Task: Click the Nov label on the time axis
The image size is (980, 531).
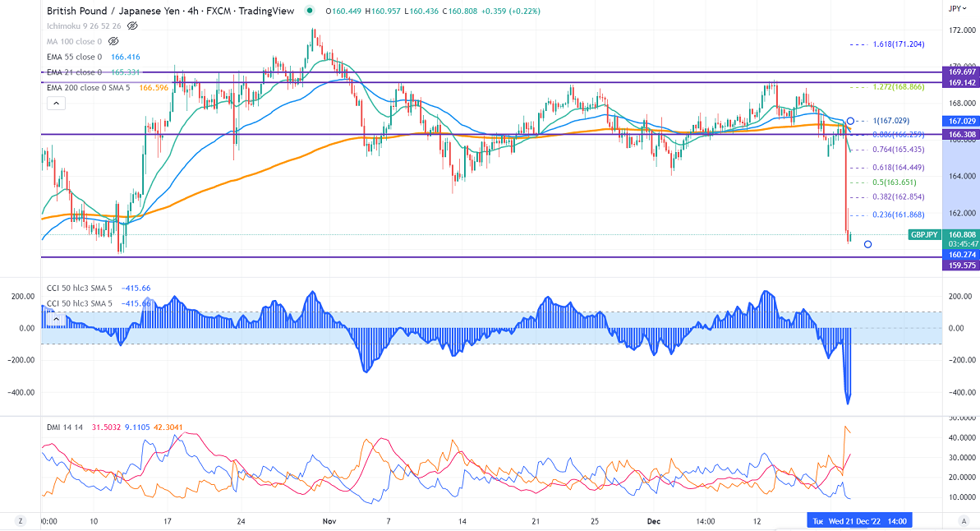Action: coord(329,521)
